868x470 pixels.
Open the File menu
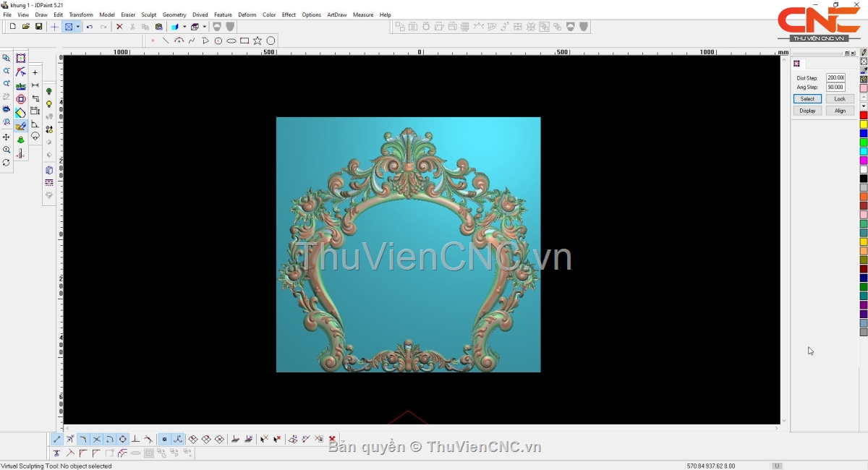7,14
